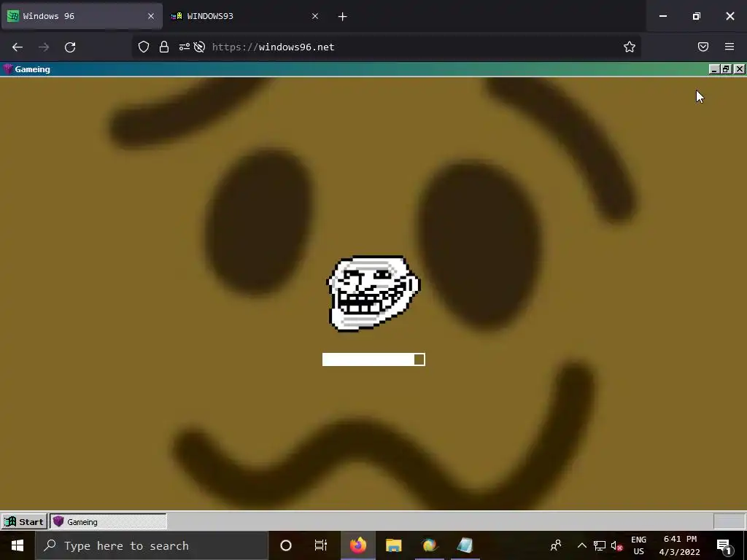Go back to the previous page
This screenshot has height=560, width=747.
click(x=18, y=47)
